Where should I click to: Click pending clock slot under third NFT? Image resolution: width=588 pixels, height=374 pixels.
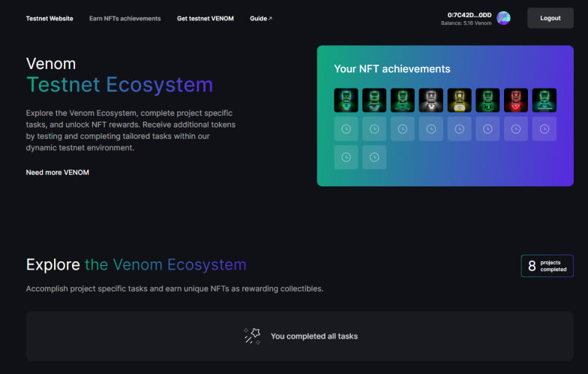[402, 129]
